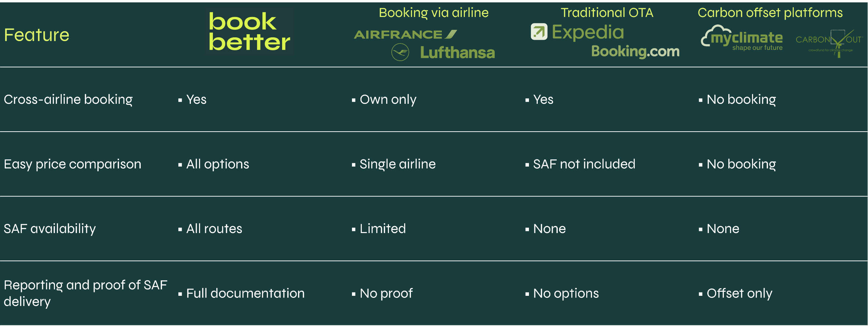Image resolution: width=868 pixels, height=326 pixels.
Task: Click the Full documentation cell
Action: [x=245, y=293]
